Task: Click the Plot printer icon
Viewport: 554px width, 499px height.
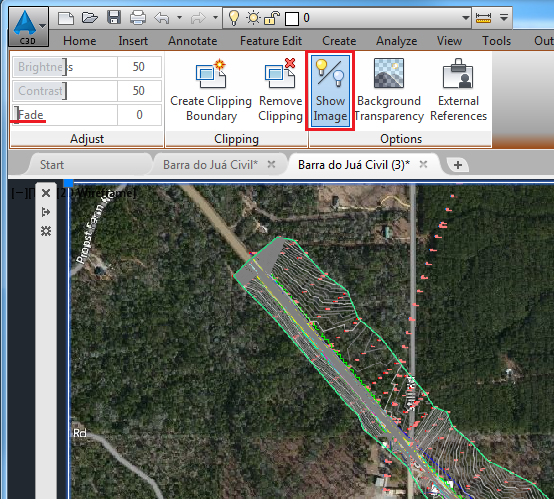Action: click(138, 17)
